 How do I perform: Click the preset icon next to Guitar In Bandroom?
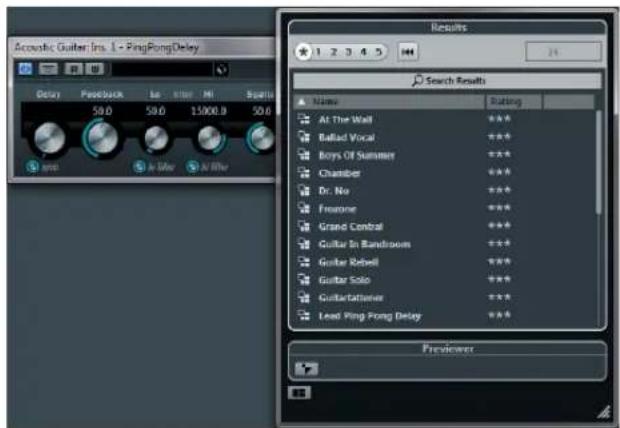304,244
